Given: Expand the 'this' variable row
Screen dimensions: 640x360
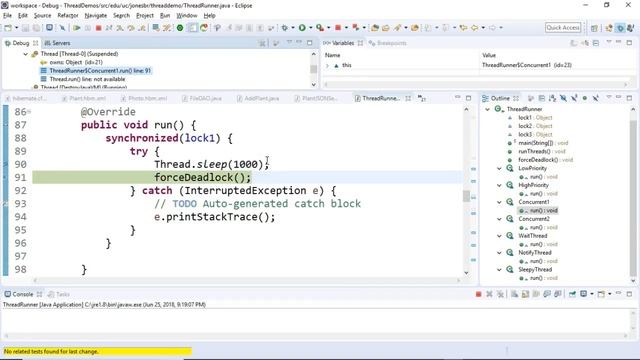Looking at the screenshot, I should pyautogui.click(x=327, y=65).
